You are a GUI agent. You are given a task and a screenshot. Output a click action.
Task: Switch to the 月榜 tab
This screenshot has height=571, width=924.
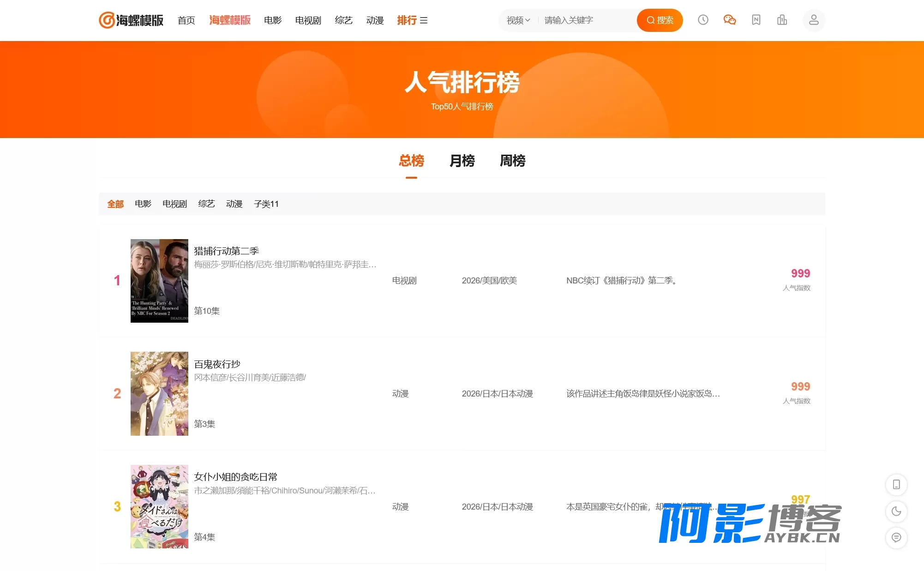462,161
